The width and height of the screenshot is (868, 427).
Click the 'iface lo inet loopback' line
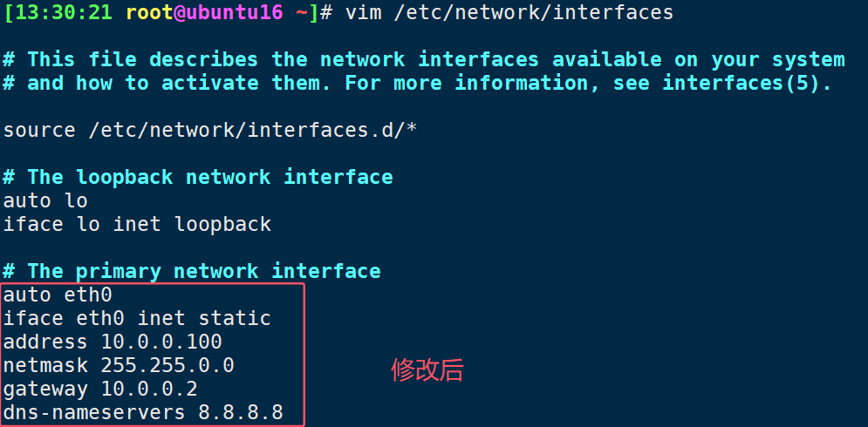tap(137, 224)
